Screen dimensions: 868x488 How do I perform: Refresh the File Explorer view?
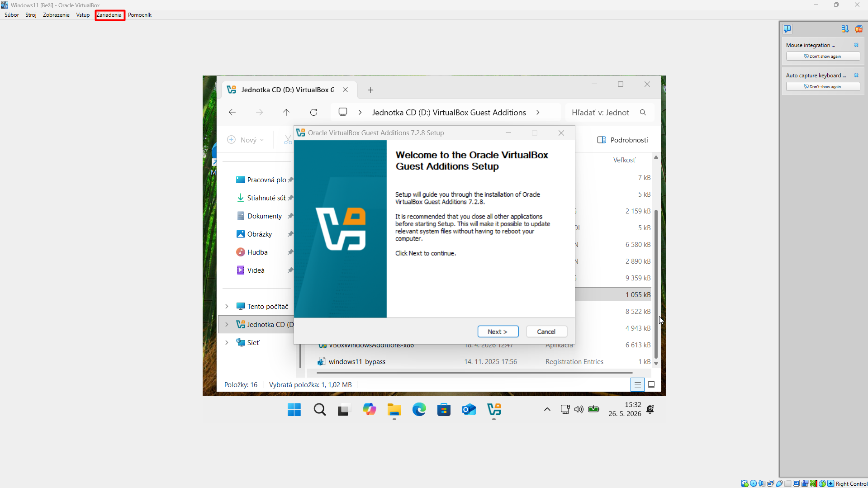coord(313,112)
